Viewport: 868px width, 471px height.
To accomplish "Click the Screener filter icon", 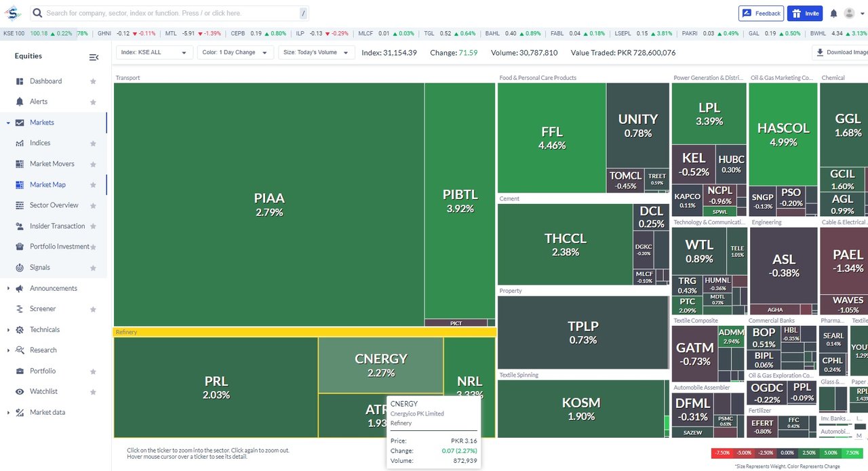I will (20, 309).
